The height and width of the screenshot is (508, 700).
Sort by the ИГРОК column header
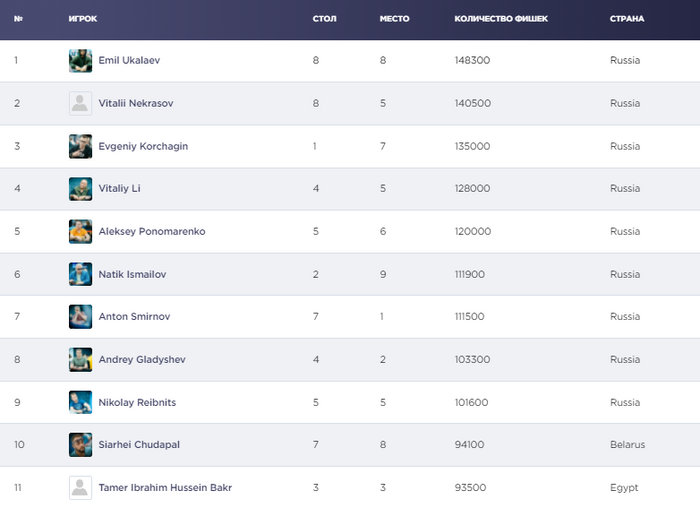tap(83, 19)
